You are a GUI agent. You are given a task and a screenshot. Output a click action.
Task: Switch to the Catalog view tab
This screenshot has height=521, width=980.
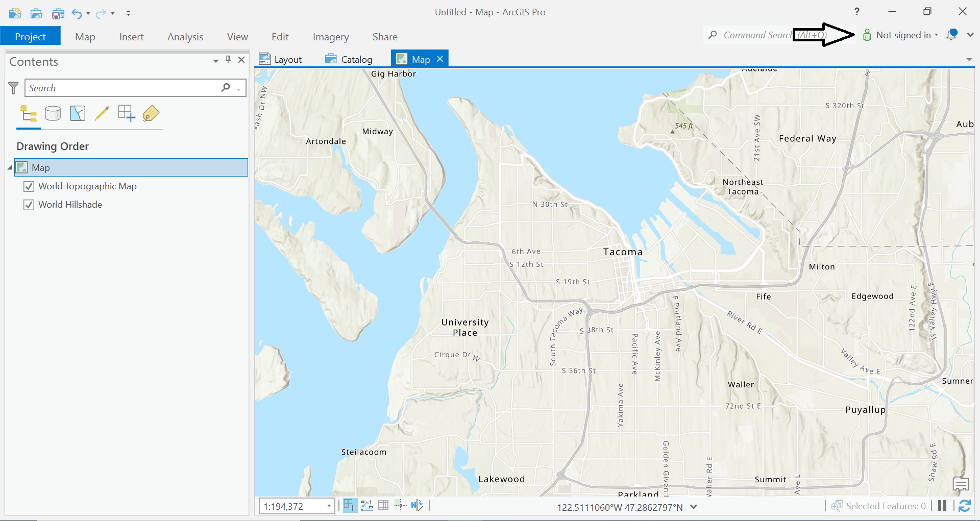pyautogui.click(x=349, y=59)
